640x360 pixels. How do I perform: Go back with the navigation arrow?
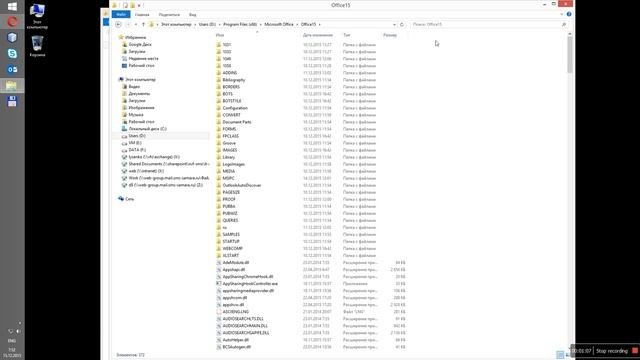point(118,24)
